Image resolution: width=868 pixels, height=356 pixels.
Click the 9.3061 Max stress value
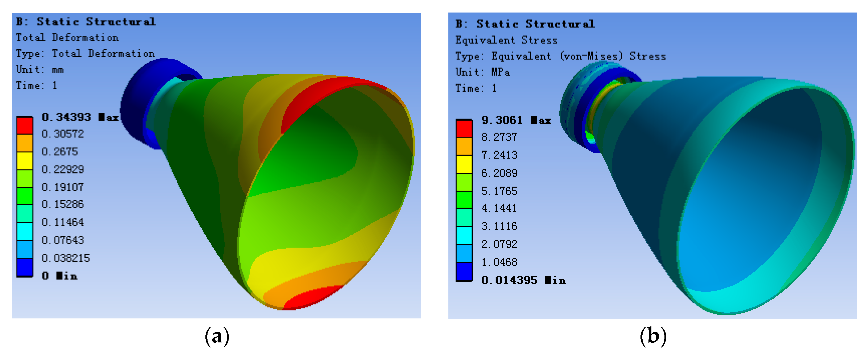tap(516, 120)
